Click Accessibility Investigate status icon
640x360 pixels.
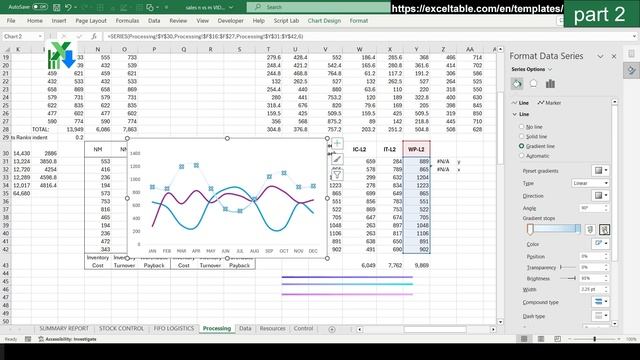pos(41,339)
